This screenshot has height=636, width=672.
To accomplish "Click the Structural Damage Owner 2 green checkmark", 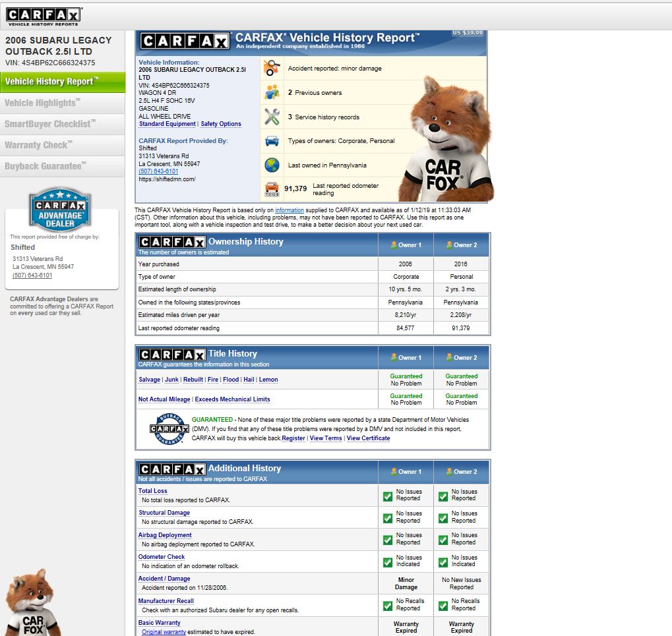I will (x=443, y=518).
